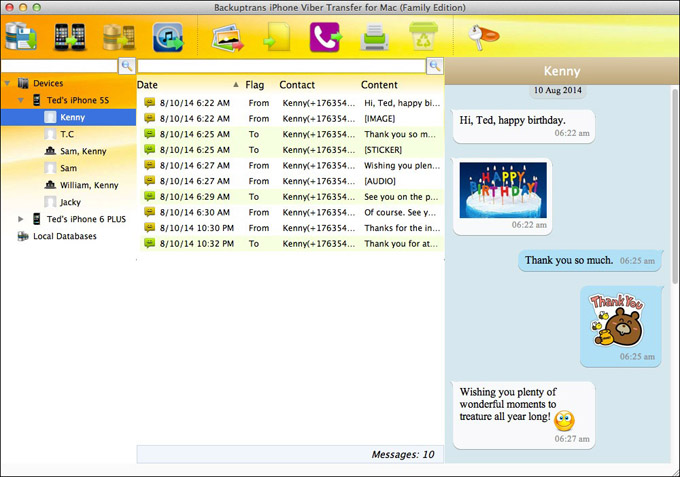This screenshot has height=477, width=680.
Task: Select the [STICKER] message row
Action: point(291,150)
